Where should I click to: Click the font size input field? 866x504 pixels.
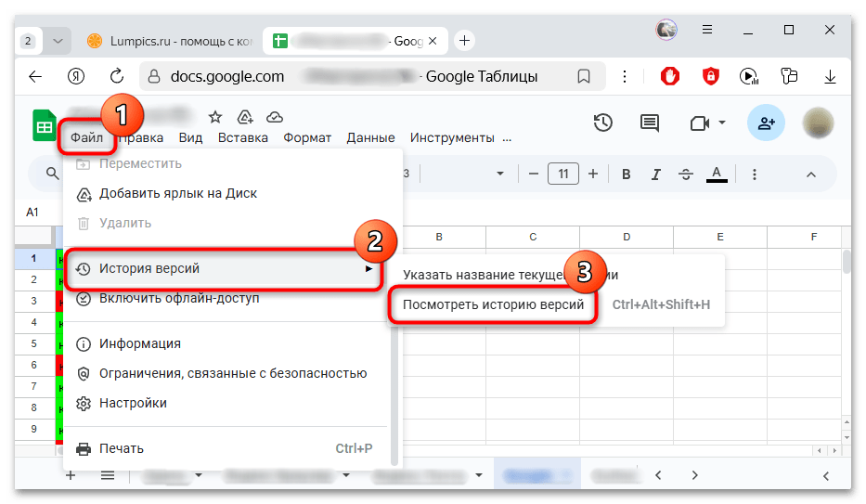click(563, 174)
